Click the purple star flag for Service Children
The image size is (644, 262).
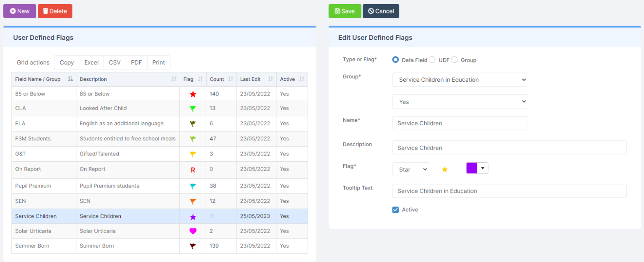point(192,216)
